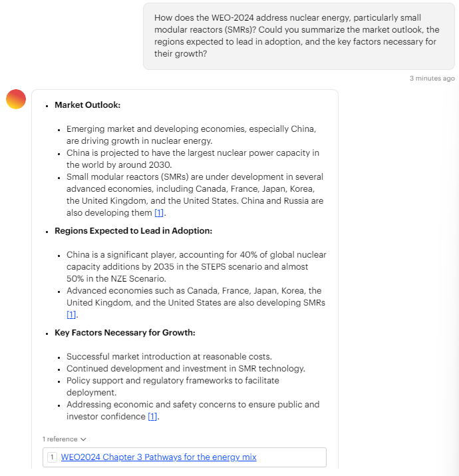459x476 pixels.
Task: Click the "Small modular reactors (SMRs)" bullet text
Action: click(194, 194)
